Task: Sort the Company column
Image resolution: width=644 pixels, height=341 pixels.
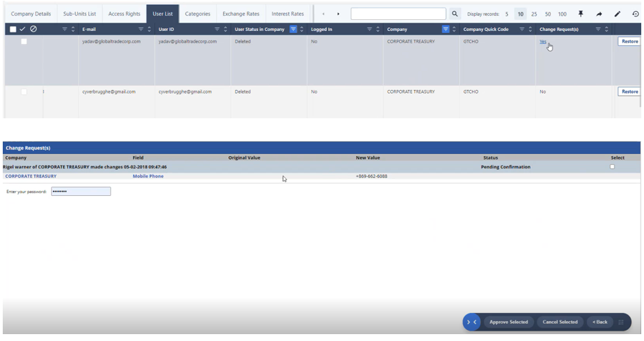Action: [454, 29]
